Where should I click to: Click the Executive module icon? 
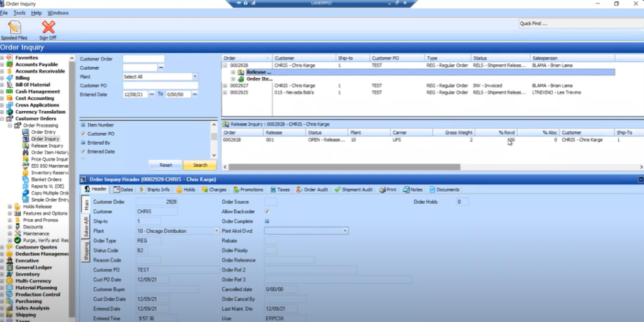(9, 261)
